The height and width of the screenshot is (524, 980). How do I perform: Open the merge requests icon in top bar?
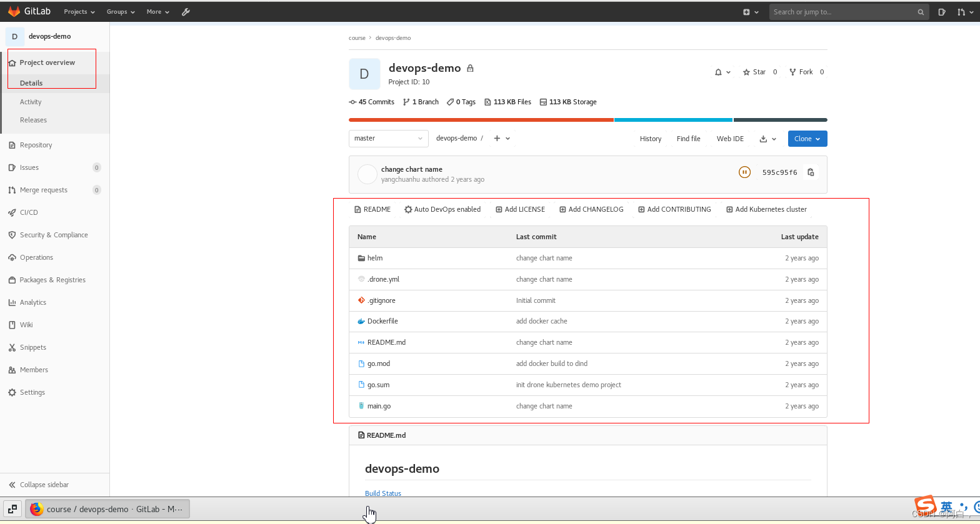coord(964,12)
